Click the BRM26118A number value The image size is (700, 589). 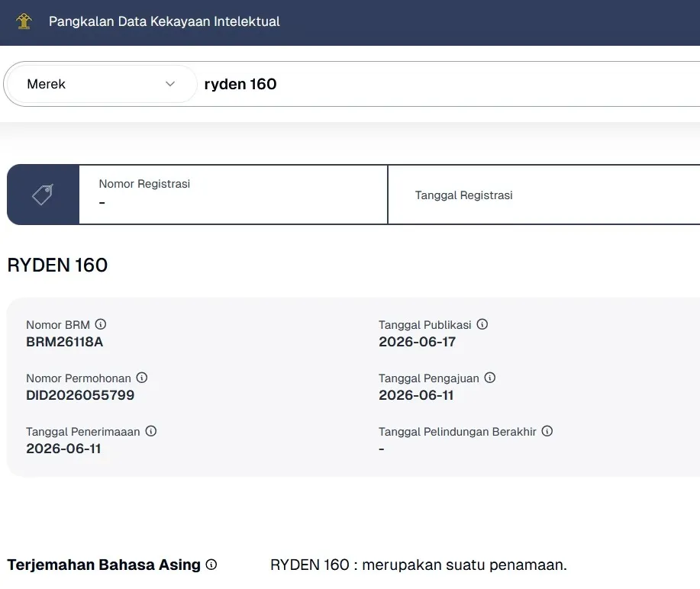click(65, 342)
